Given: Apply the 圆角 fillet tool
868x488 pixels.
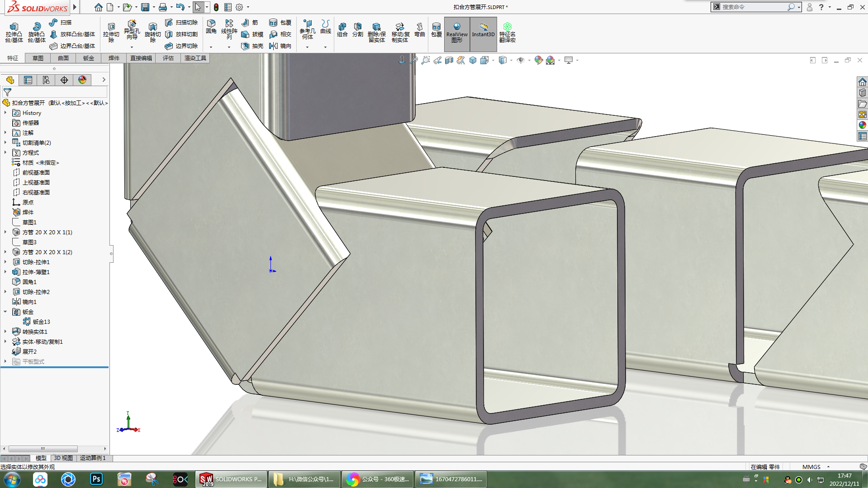Looking at the screenshot, I should pyautogui.click(x=211, y=27).
